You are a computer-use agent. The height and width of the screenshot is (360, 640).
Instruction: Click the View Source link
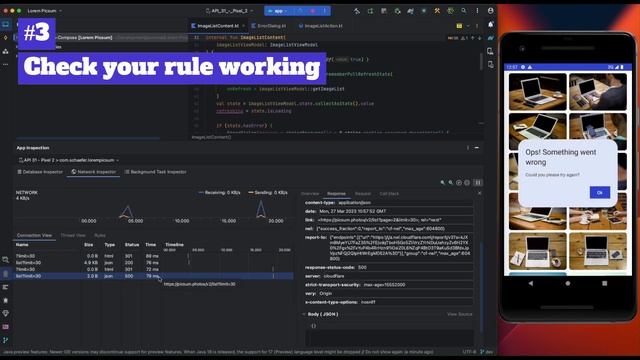[460, 314]
